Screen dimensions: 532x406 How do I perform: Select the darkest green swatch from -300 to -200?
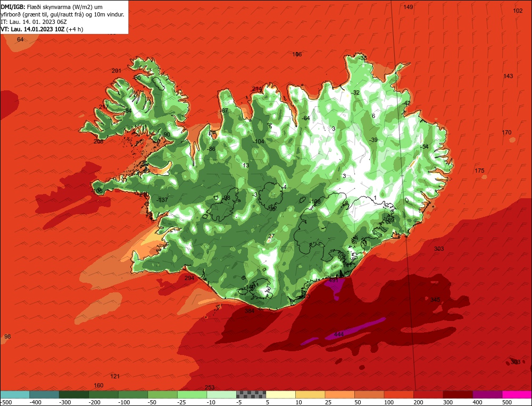(x=74, y=394)
